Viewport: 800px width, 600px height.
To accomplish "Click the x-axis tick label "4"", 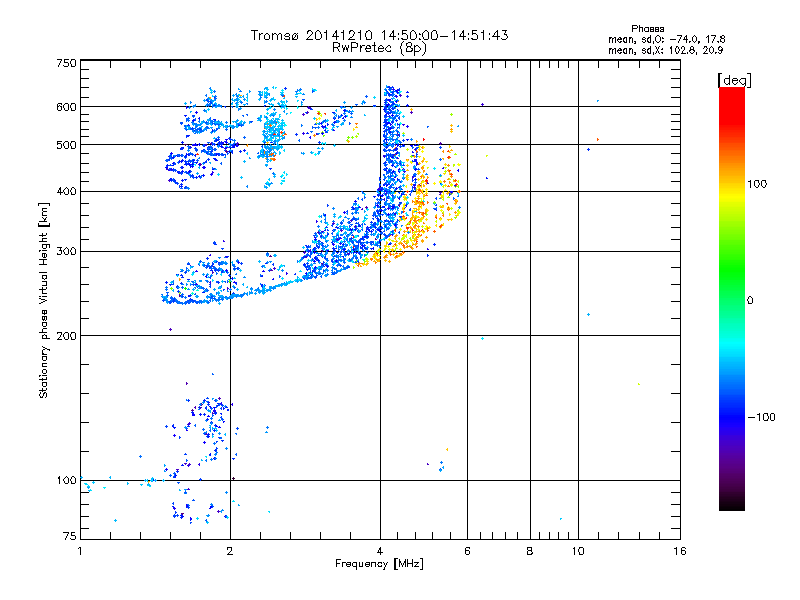I will (380, 551).
